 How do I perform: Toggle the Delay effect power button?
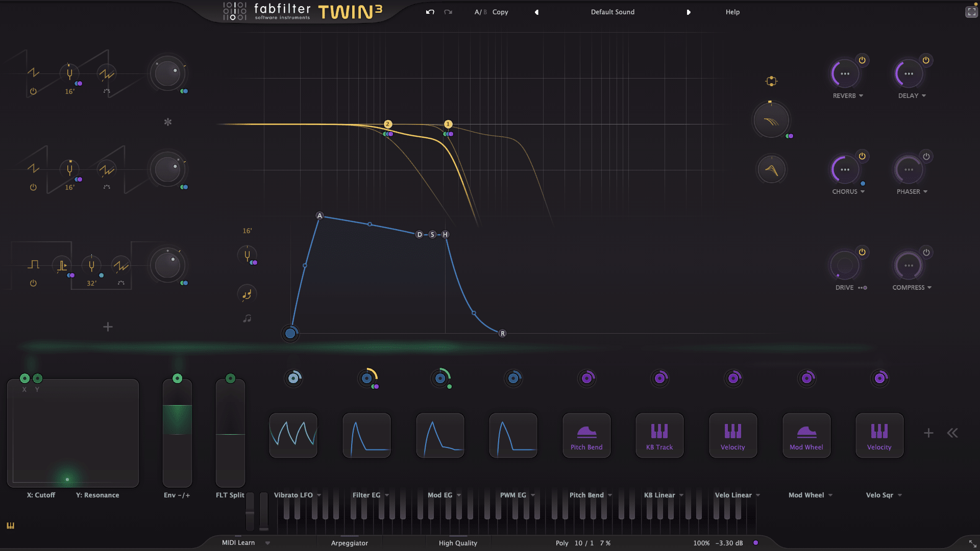coord(926,60)
